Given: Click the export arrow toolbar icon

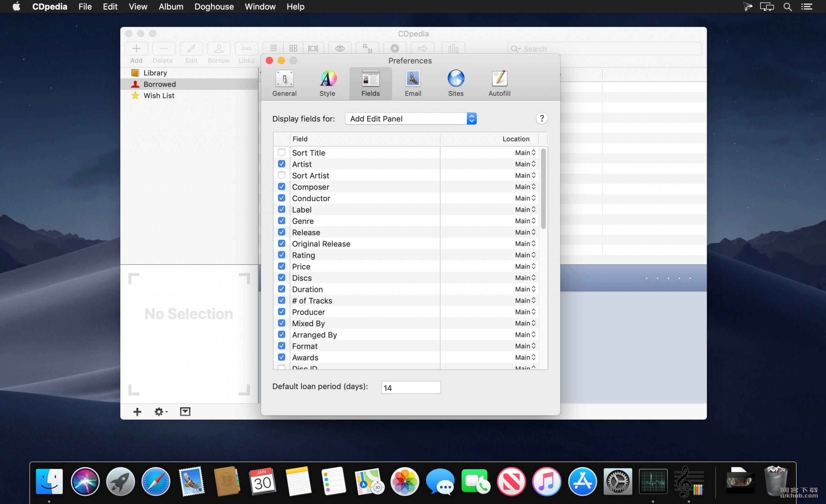Looking at the screenshot, I should [x=422, y=48].
